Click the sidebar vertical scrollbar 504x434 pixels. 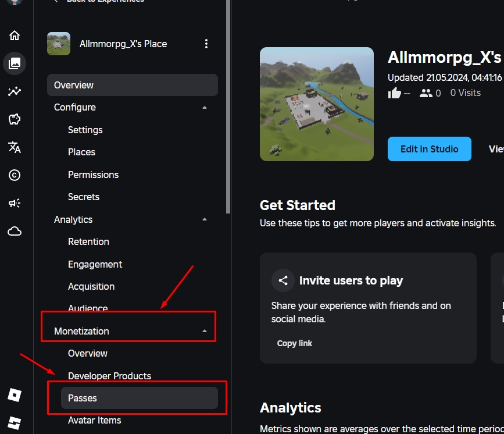(x=228, y=106)
